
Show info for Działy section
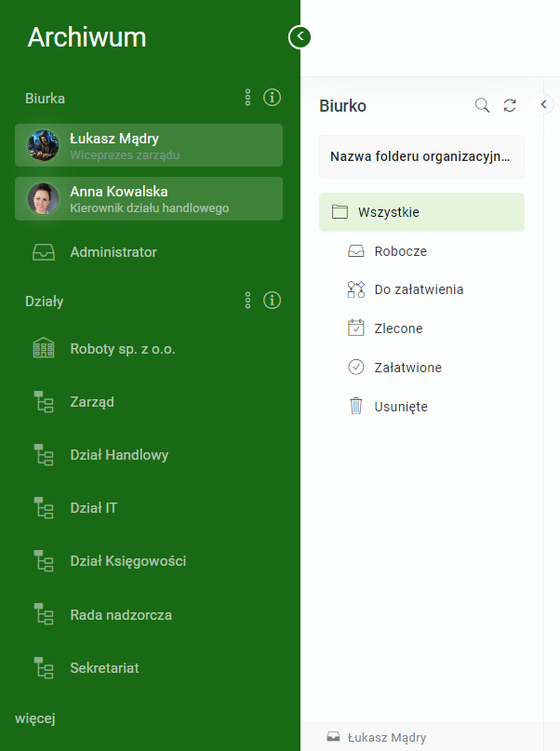[x=272, y=301]
